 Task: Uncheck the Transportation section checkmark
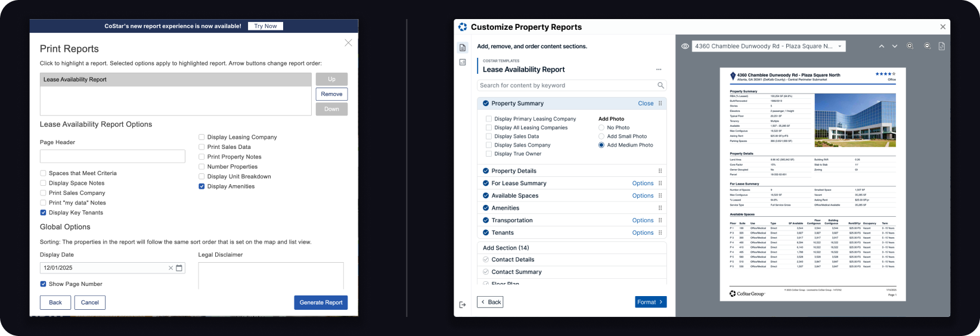[486, 220]
